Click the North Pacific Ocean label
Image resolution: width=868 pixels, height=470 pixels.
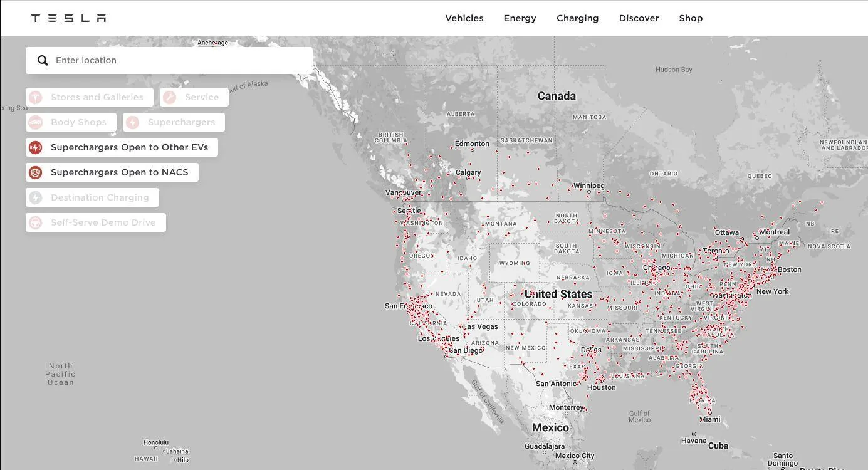tap(61, 374)
